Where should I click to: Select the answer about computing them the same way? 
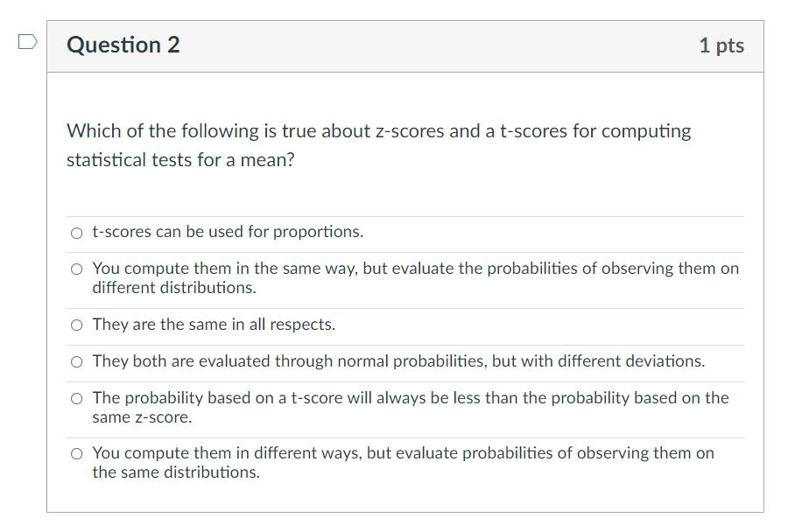(76, 269)
